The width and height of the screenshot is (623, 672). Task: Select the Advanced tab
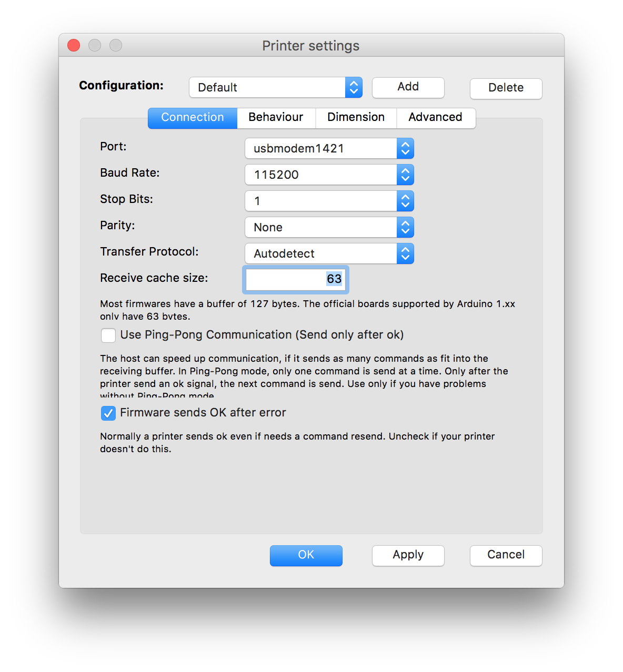point(435,117)
